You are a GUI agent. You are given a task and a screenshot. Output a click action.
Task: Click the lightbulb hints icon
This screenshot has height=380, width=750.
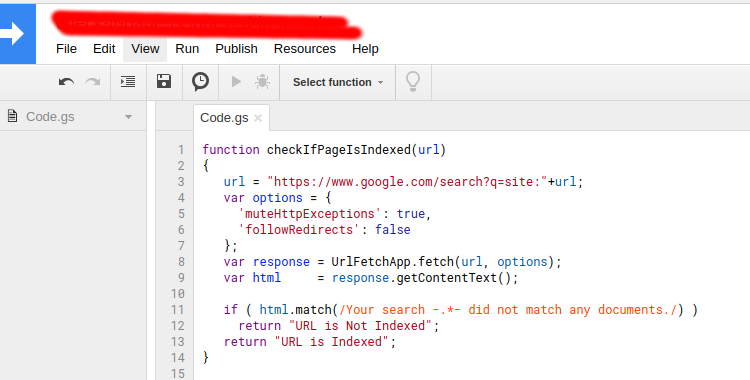[x=413, y=82]
